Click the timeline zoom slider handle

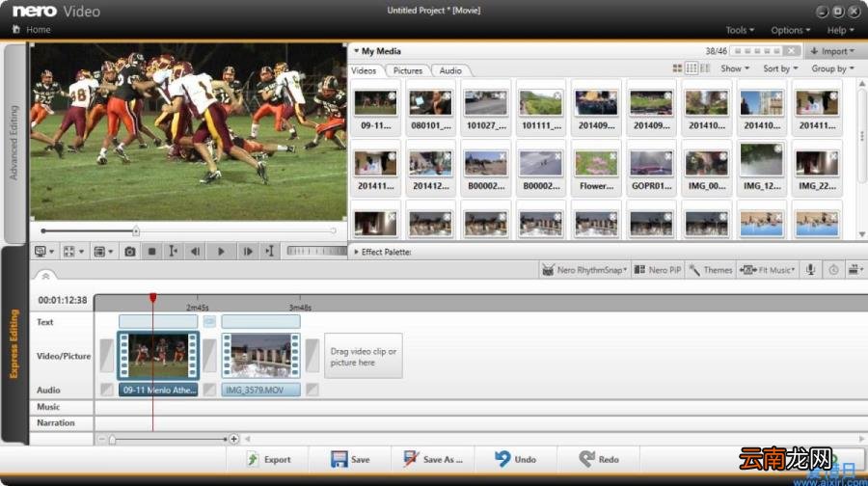click(113, 440)
